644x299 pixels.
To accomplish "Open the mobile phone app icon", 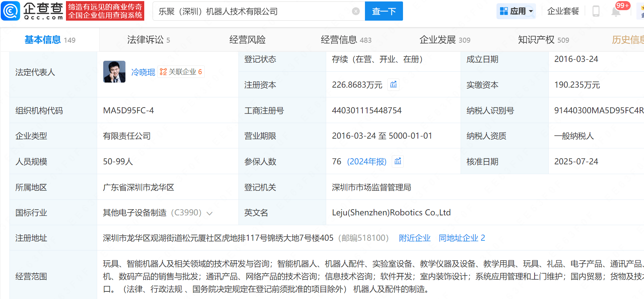I will tap(596, 11).
